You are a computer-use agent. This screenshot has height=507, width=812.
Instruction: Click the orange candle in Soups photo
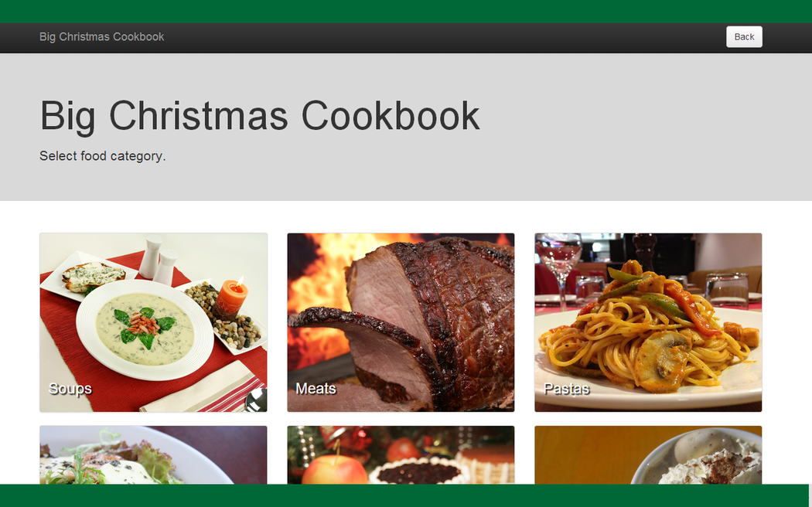pos(231,297)
